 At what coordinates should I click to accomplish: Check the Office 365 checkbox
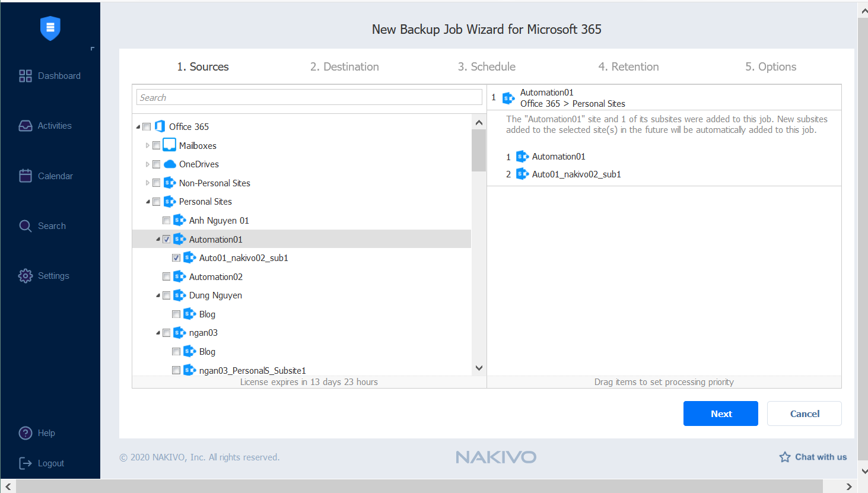(x=147, y=126)
